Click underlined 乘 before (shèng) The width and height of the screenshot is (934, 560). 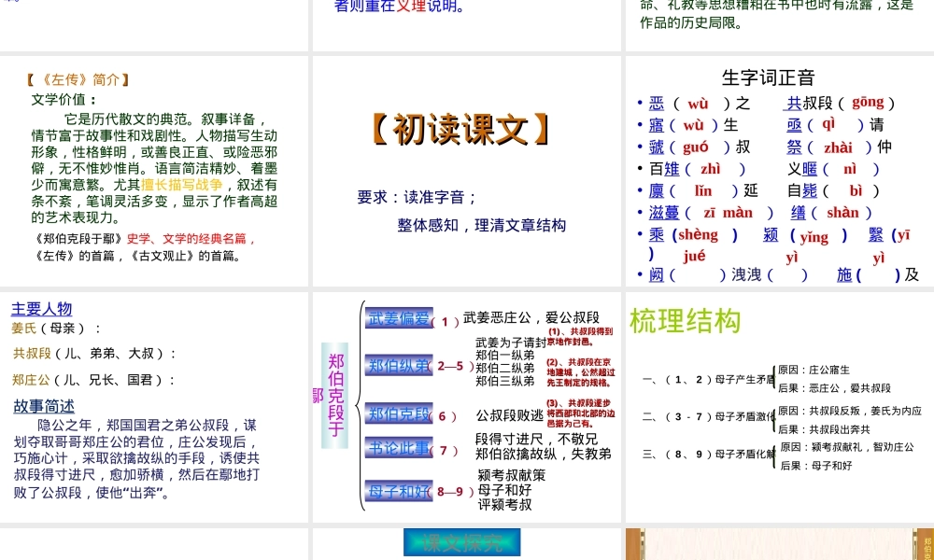click(657, 235)
